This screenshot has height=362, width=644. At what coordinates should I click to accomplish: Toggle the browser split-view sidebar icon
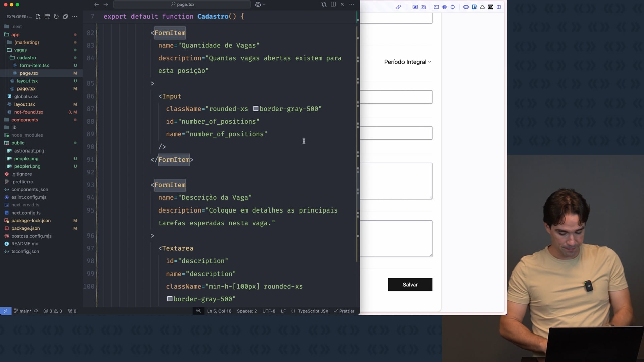(x=499, y=7)
